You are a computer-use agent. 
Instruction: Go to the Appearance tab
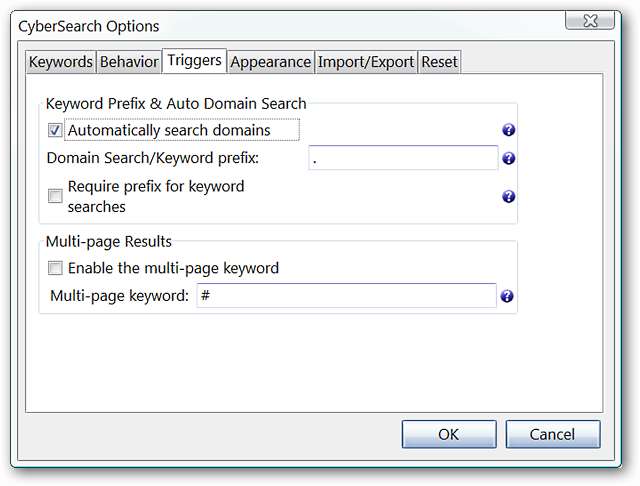pyautogui.click(x=270, y=62)
